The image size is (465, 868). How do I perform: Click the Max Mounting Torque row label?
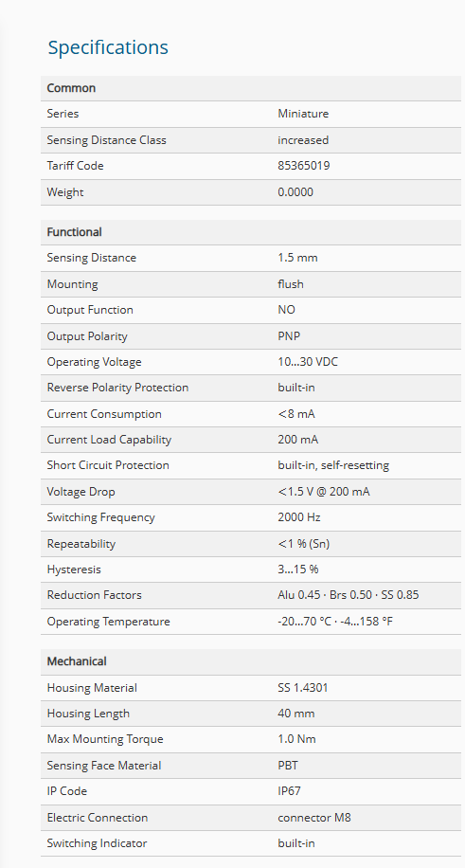[x=105, y=739]
